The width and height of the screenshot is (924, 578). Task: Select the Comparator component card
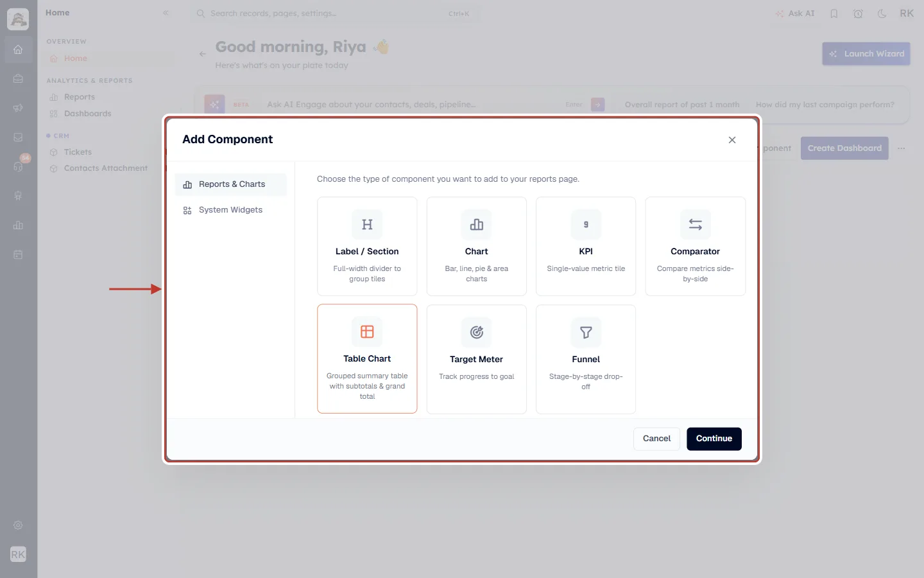[x=695, y=246]
